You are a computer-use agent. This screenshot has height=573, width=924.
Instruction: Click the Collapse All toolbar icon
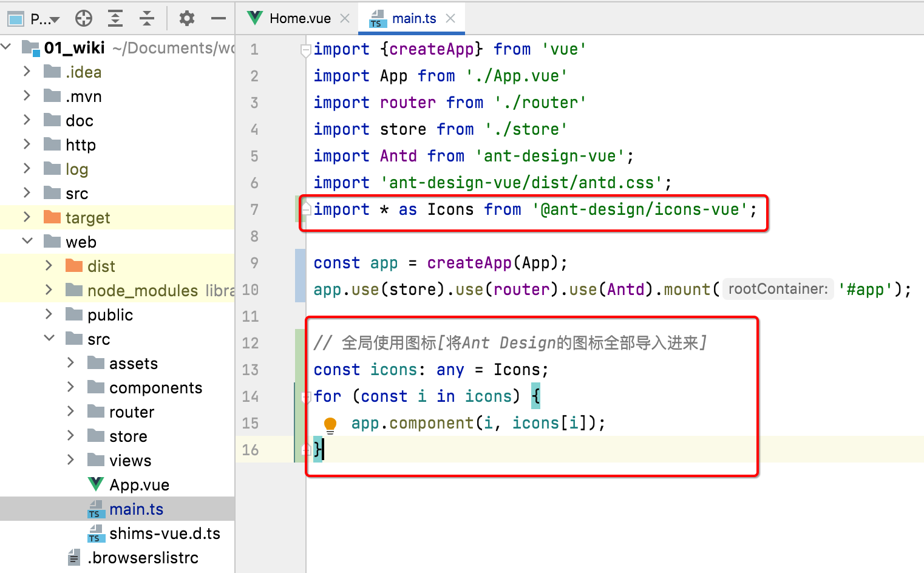(x=147, y=19)
